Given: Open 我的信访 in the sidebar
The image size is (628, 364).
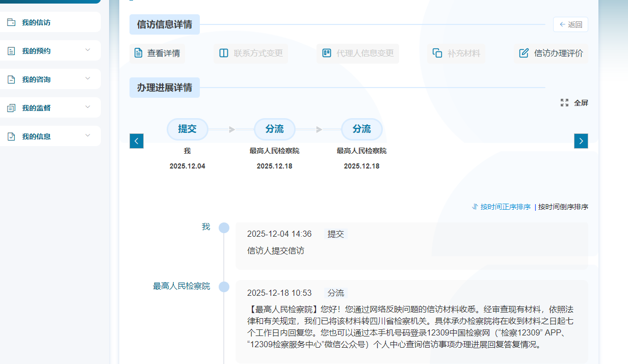Looking at the screenshot, I should tap(36, 22).
